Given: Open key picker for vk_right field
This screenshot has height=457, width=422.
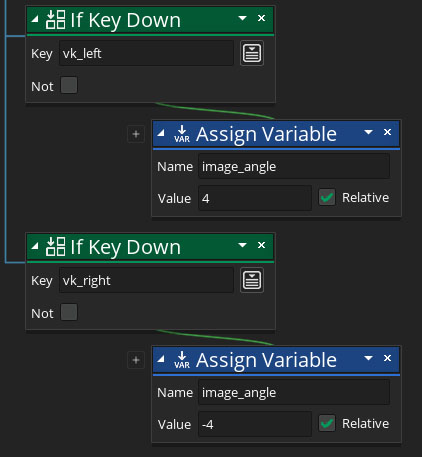Looking at the screenshot, I should [x=252, y=280].
